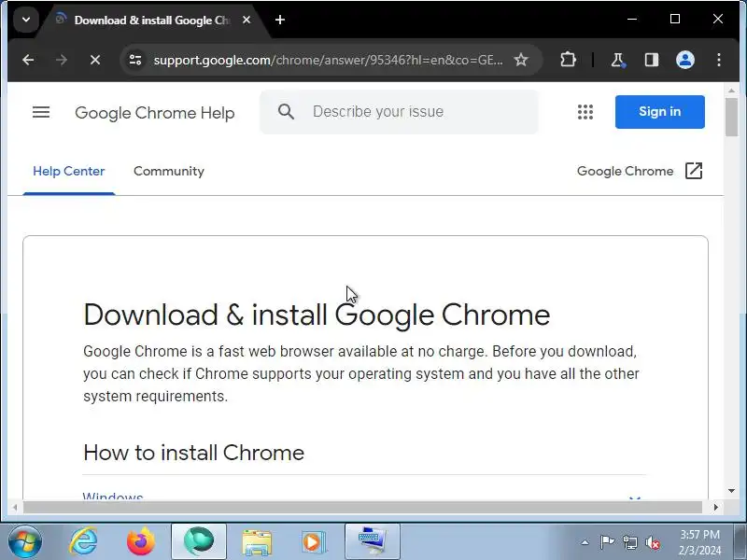This screenshot has height=560, width=747.
Task: Click the horizontal scrollbar thumb
Action: [x=362, y=508]
